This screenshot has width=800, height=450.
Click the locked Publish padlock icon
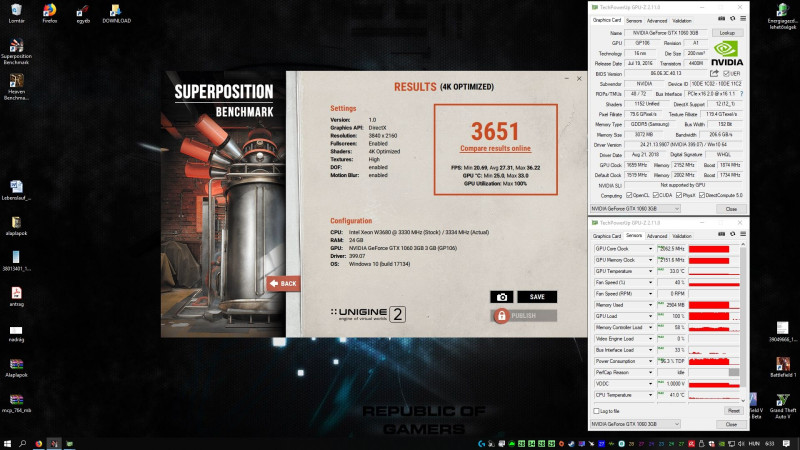(502, 316)
